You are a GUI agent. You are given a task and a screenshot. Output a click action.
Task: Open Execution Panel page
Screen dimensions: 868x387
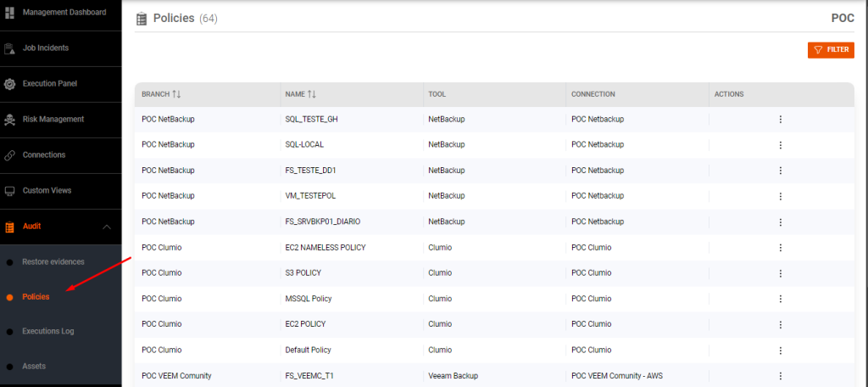(x=50, y=84)
